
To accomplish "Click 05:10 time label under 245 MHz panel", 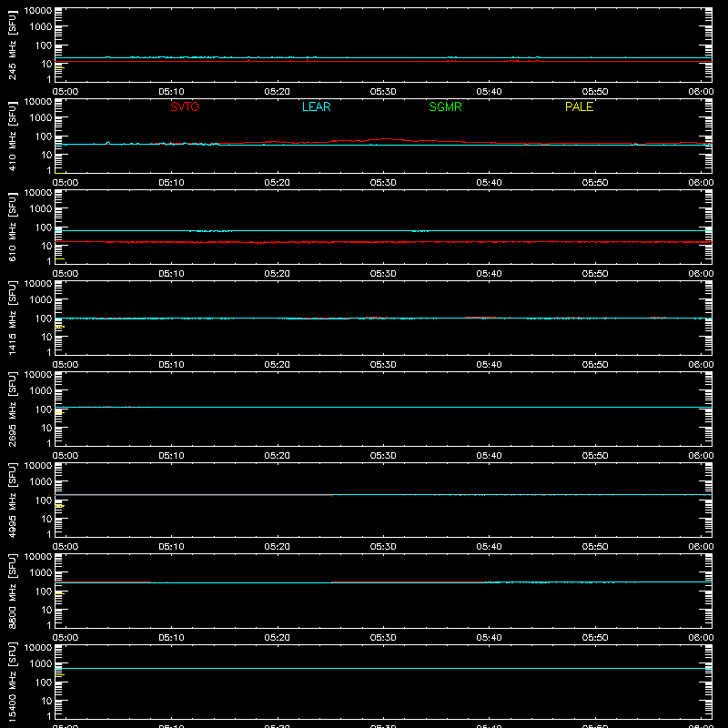I will click(171, 92).
